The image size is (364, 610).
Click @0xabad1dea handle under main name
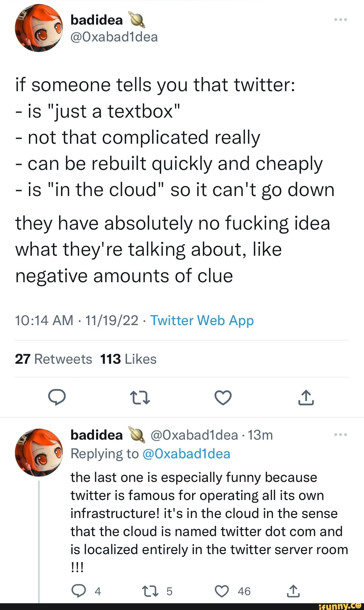pos(114,37)
